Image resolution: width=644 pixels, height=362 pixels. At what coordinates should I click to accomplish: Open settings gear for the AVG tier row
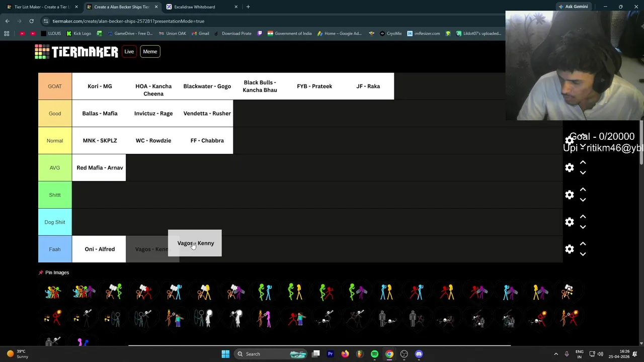[x=570, y=168]
